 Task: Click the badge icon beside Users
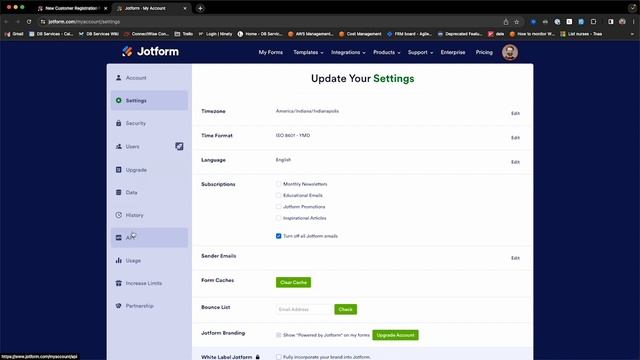pyautogui.click(x=179, y=146)
